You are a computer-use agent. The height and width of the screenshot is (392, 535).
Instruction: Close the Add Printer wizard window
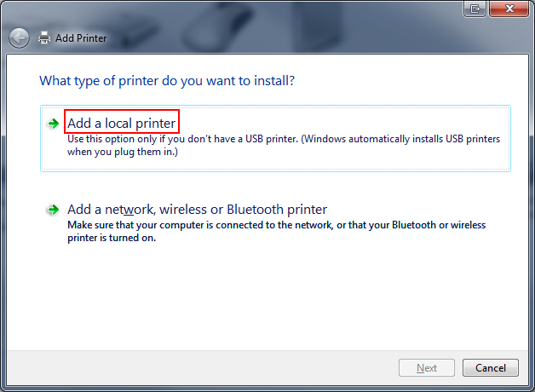point(509,9)
